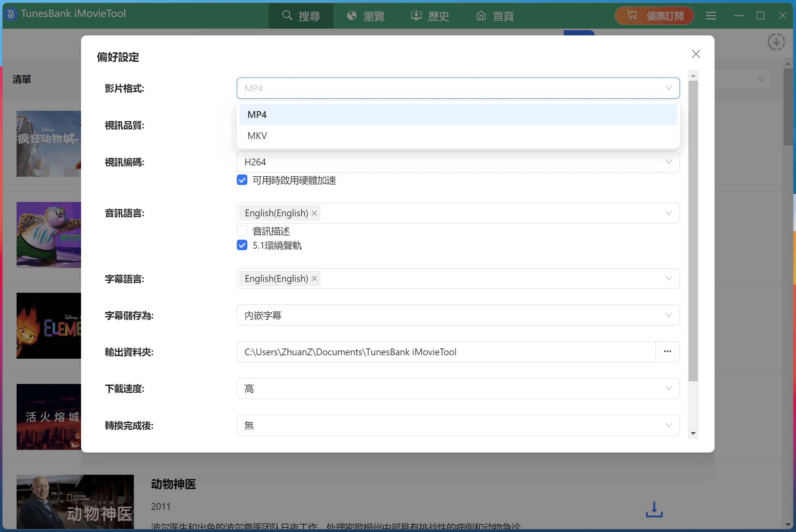The height and width of the screenshot is (532, 796).
Task: Remove English tag from subtitle language
Action: [x=314, y=279]
